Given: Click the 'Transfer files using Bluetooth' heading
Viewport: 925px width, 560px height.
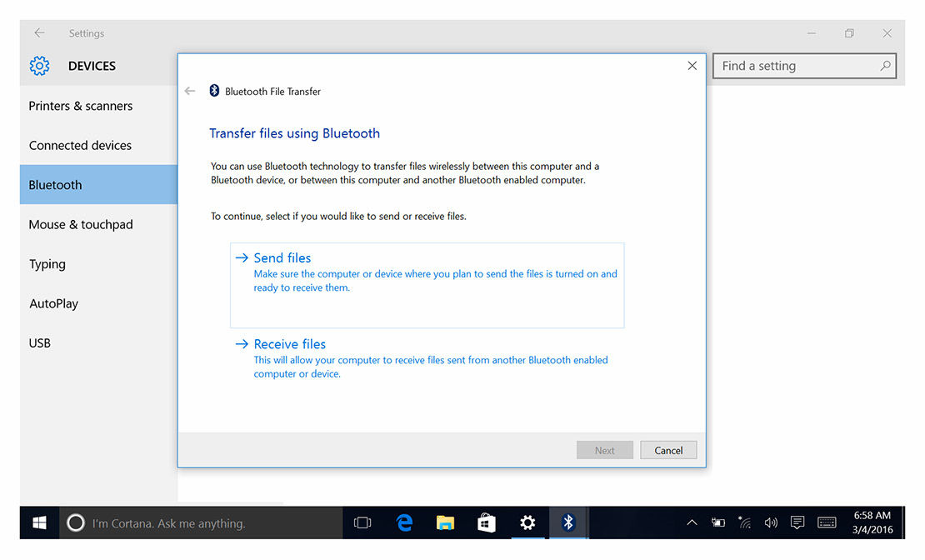Looking at the screenshot, I should pyautogui.click(x=294, y=133).
